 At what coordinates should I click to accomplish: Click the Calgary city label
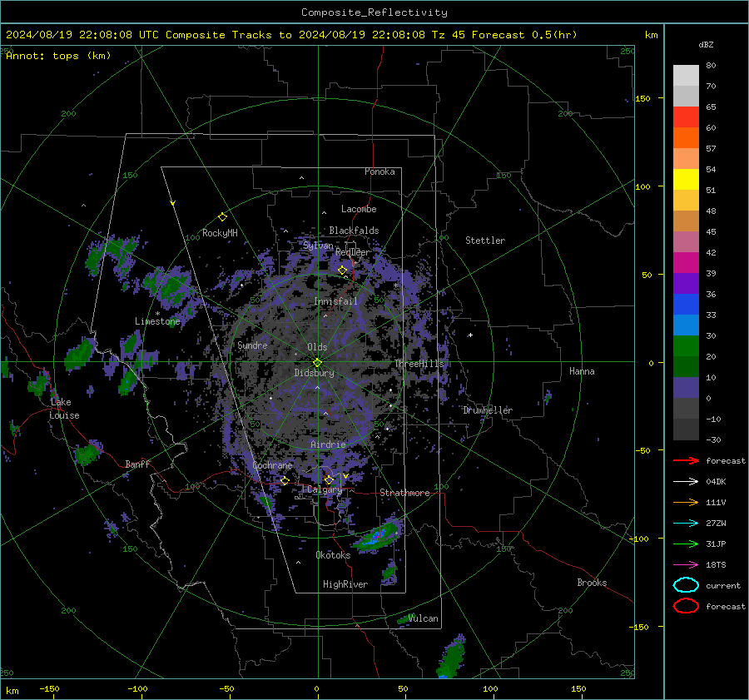pos(325,489)
